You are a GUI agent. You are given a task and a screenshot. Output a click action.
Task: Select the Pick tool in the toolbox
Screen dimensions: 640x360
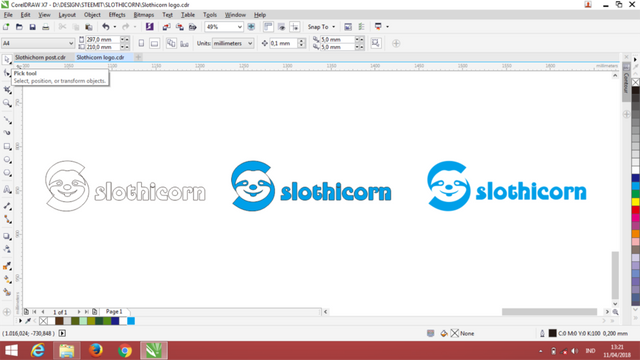pyautogui.click(x=7, y=60)
